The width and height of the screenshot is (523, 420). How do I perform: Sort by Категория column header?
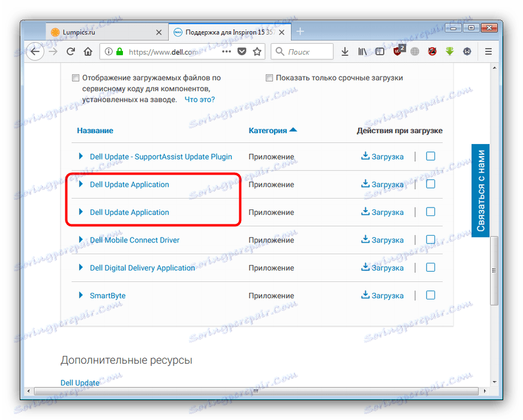pos(272,130)
